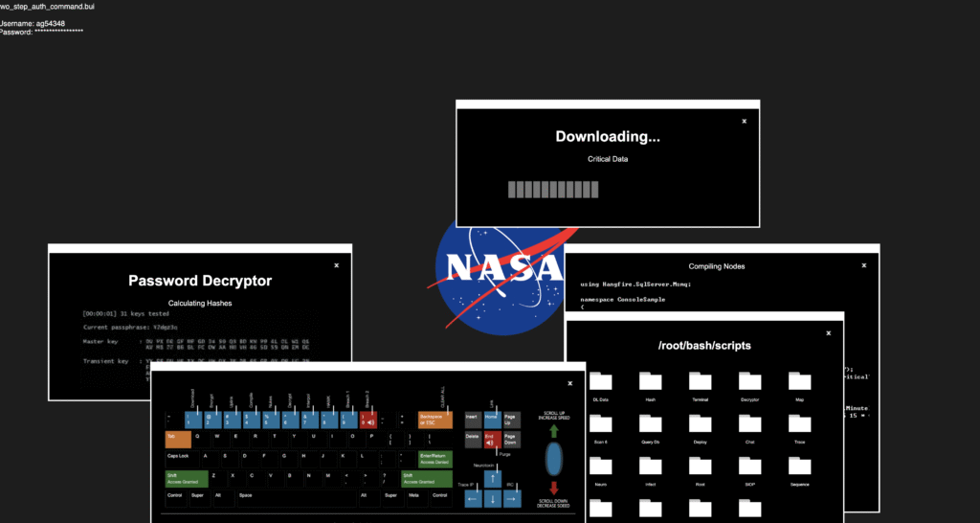Click the blue 1 Download key
Screen dimensions: 980x523
click(193, 420)
